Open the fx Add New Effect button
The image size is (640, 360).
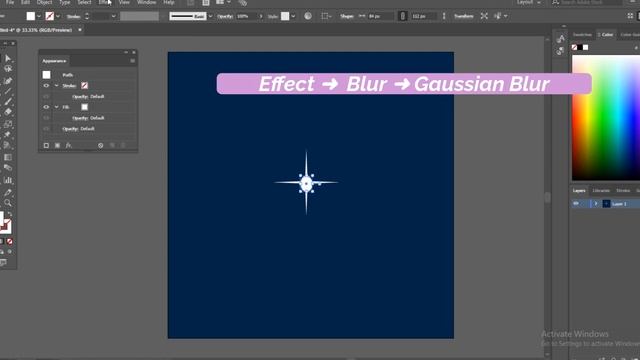coord(69,145)
